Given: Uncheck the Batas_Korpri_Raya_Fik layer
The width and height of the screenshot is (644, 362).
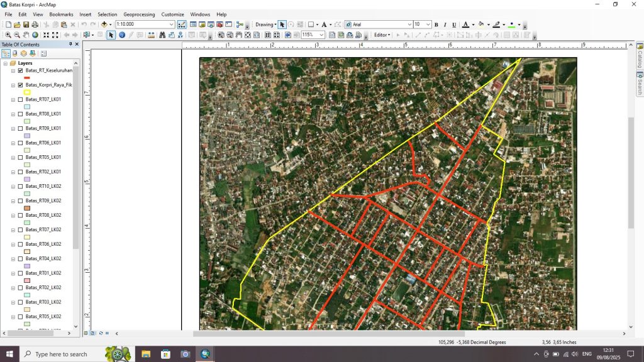Looking at the screenshot, I should click(21, 85).
